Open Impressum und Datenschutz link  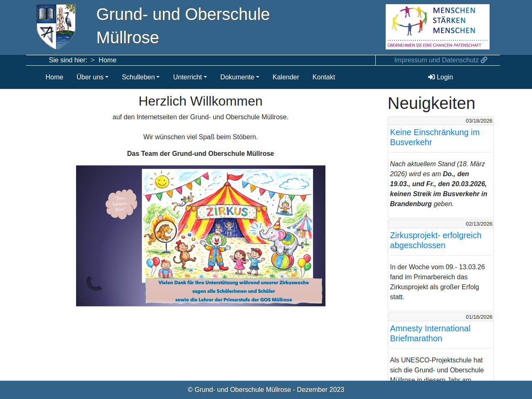(x=436, y=60)
